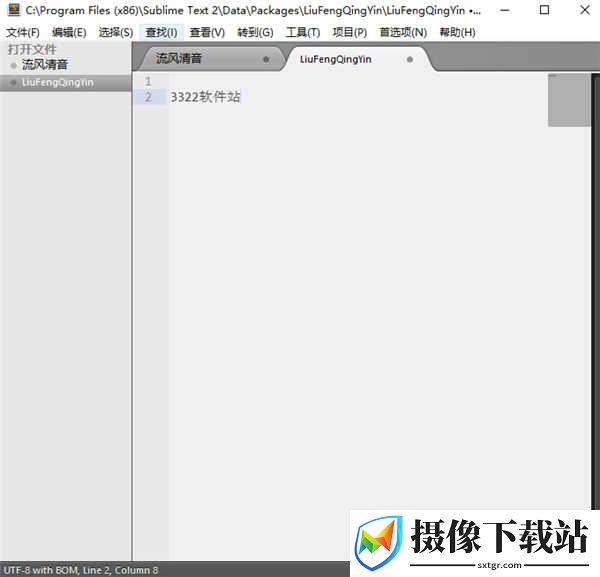600x577 pixels.
Task: Click the minimap viewport region
Action: click(x=569, y=100)
